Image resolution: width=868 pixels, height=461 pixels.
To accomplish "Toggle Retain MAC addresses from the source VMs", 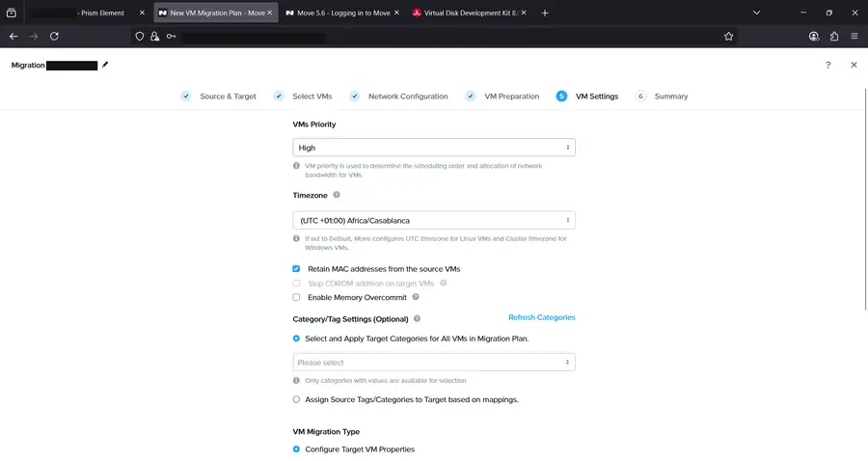I will click(x=296, y=268).
